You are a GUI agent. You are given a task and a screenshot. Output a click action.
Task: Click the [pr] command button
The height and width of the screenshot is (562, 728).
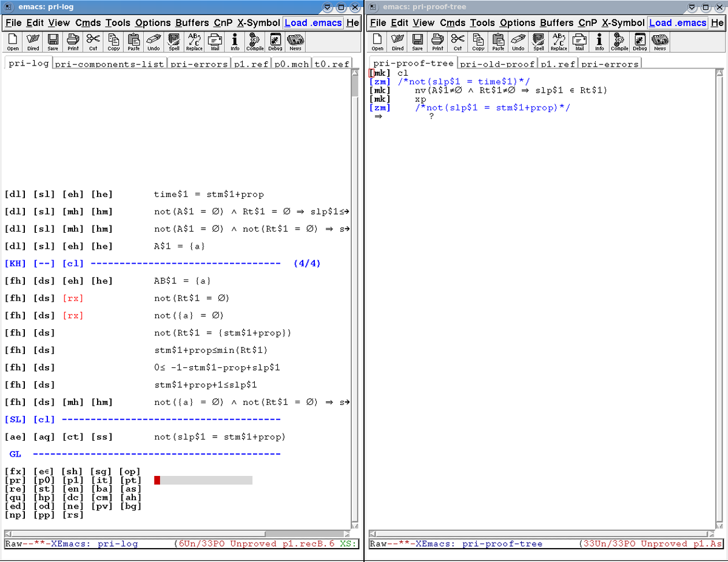click(15, 480)
